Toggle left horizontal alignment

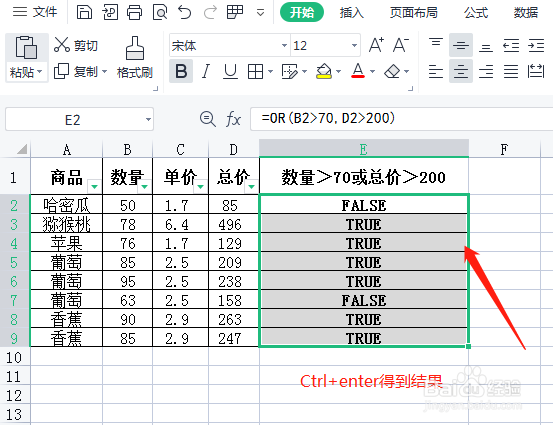click(436, 71)
